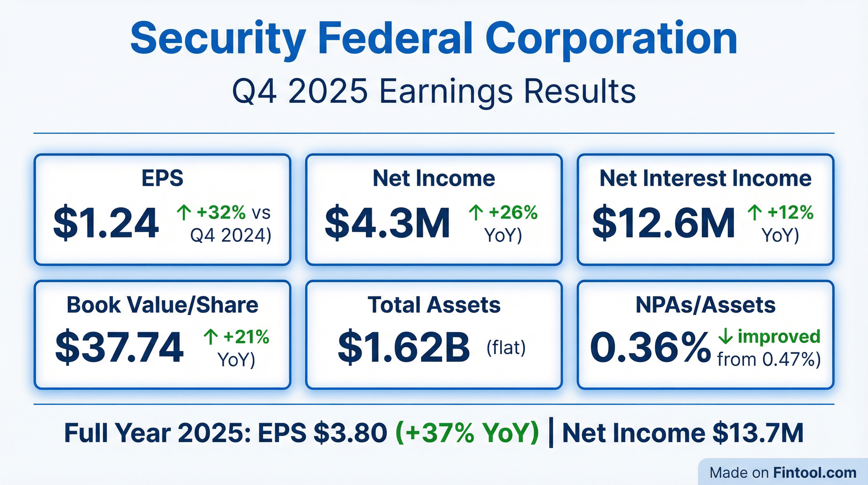Select the Q4 2025 Earnings Results subtitle
868x485 pixels.
click(x=434, y=92)
